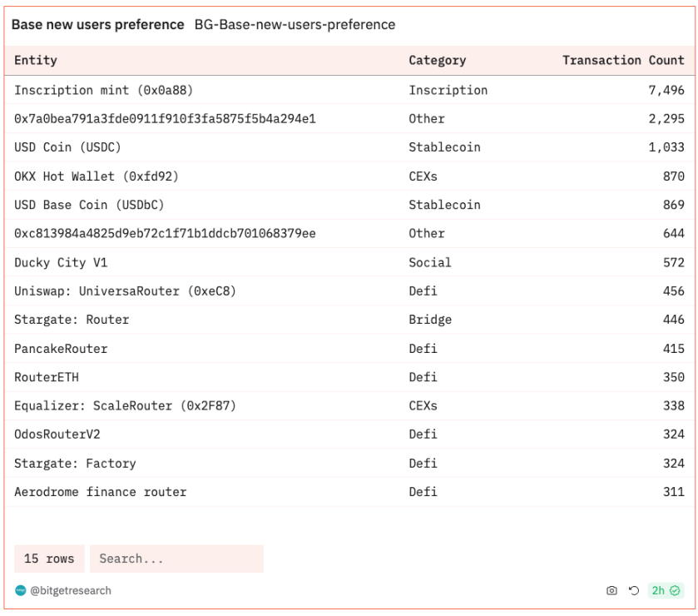Click the Search input field
This screenshot has width=698, height=616.
point(176,559)
